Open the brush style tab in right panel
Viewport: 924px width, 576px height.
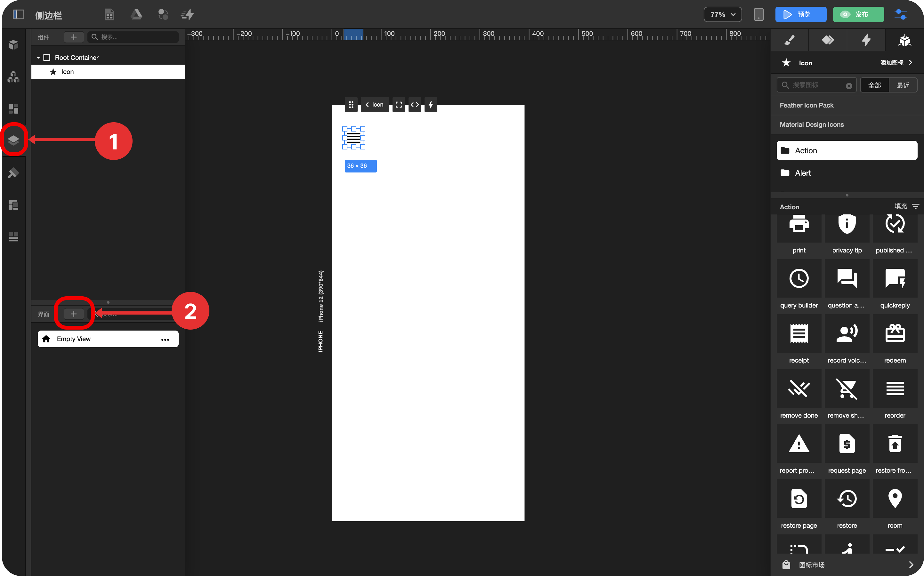(790, 40)
